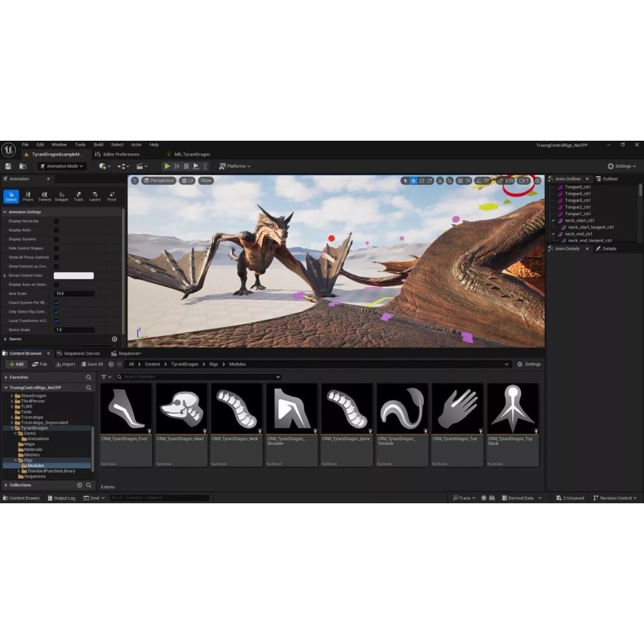Switch to the Sequencer Curves tab
The image size is (644, 644).
click(78, 354)
